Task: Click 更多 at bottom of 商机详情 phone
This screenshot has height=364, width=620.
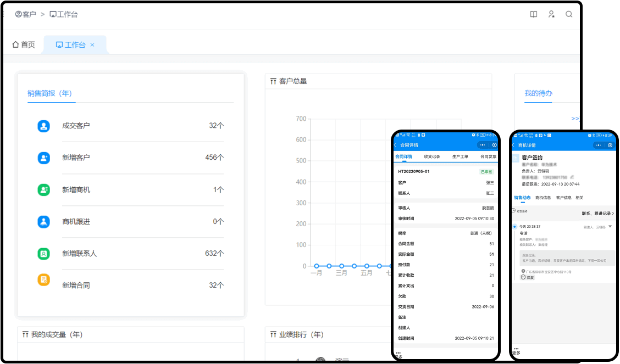Action: [517, 351]
